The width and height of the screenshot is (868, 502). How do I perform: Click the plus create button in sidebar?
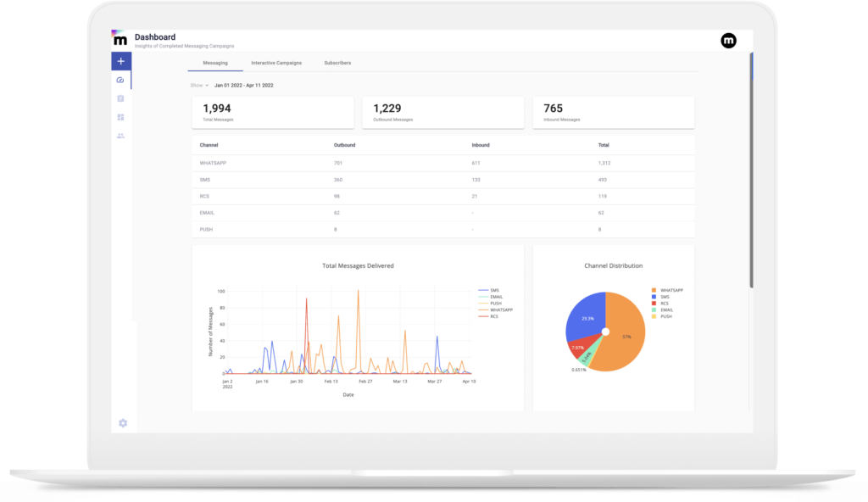click(120, 61)
